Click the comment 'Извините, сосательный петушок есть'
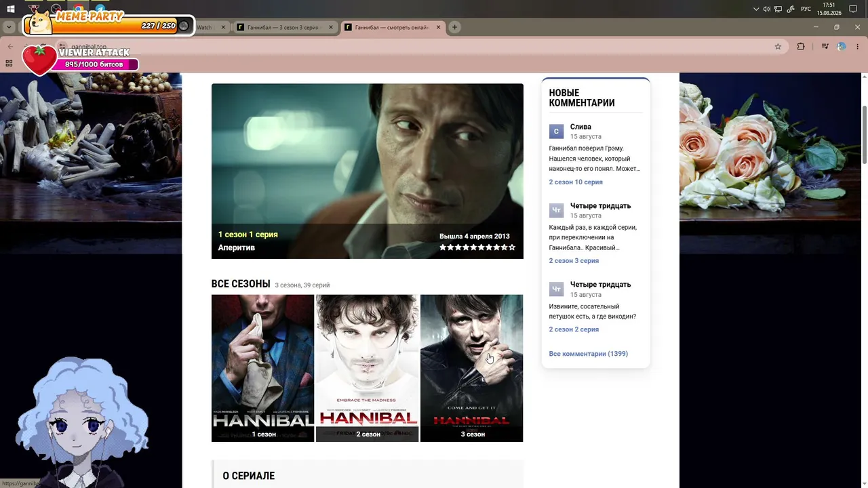 pyautogui.click(x=593, y=312)
